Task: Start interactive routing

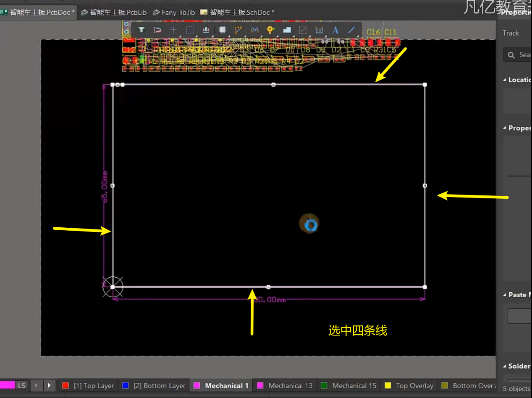Action: click(x=238, y=30)
